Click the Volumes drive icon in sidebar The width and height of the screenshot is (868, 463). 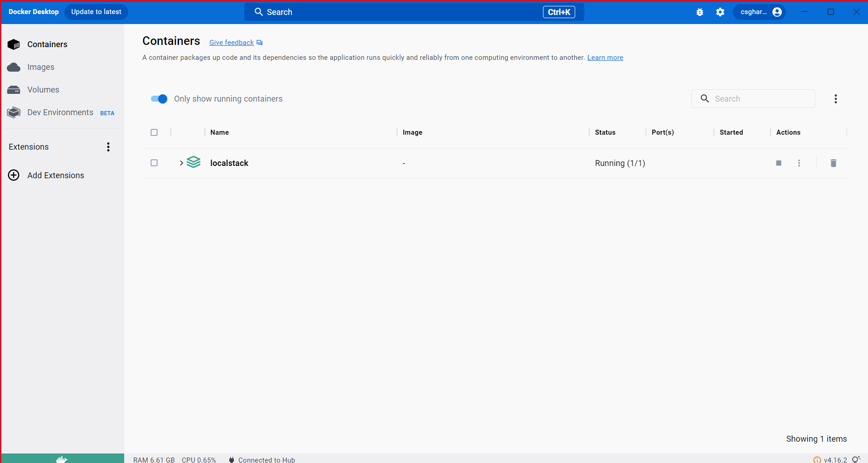pyautogui.click(x=14, y=90)
